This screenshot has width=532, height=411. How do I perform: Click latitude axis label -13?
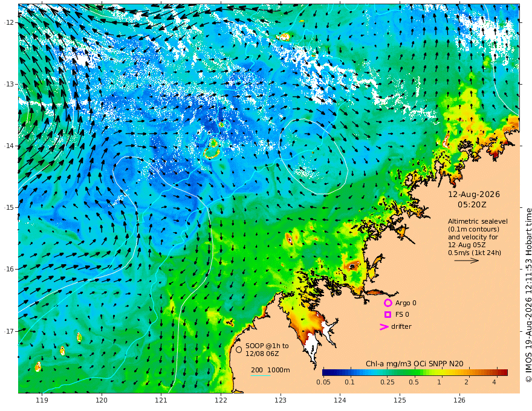coord(9,84)
